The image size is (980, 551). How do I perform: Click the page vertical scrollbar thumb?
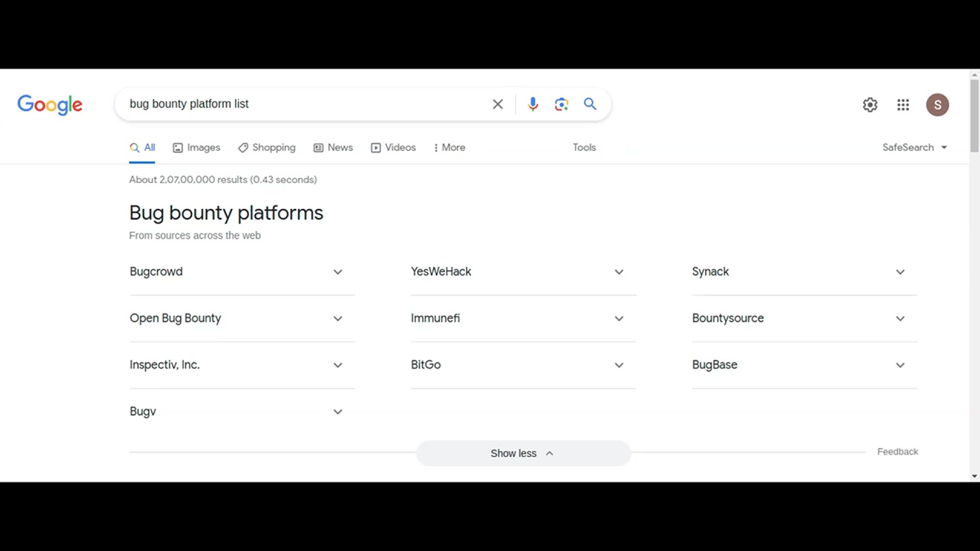974,115
